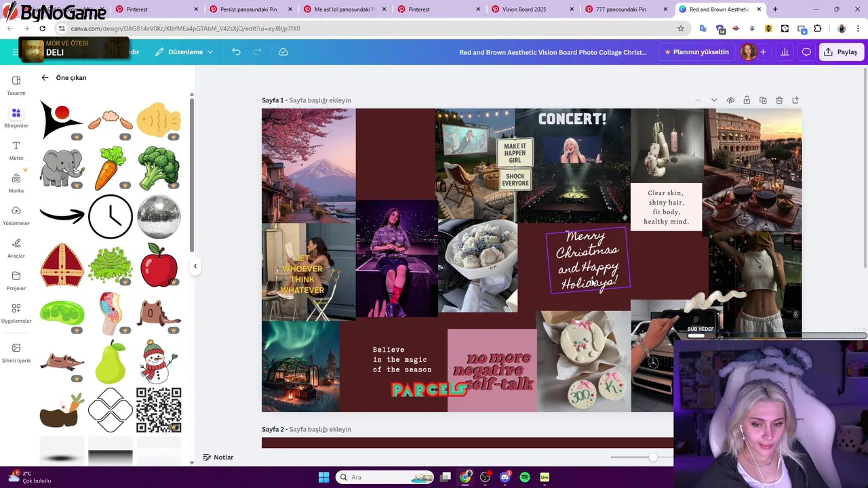Screen dimensions: 868x488
Task: Move page 1 down with chevron arrow
Action: [714, 100]
